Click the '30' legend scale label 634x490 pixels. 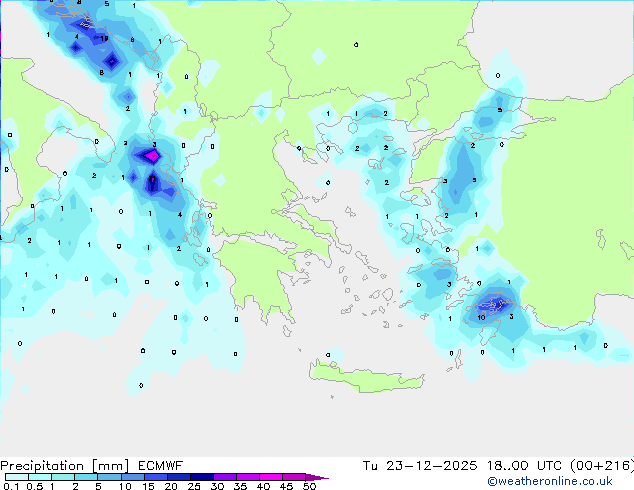click(x=217, y=486)
